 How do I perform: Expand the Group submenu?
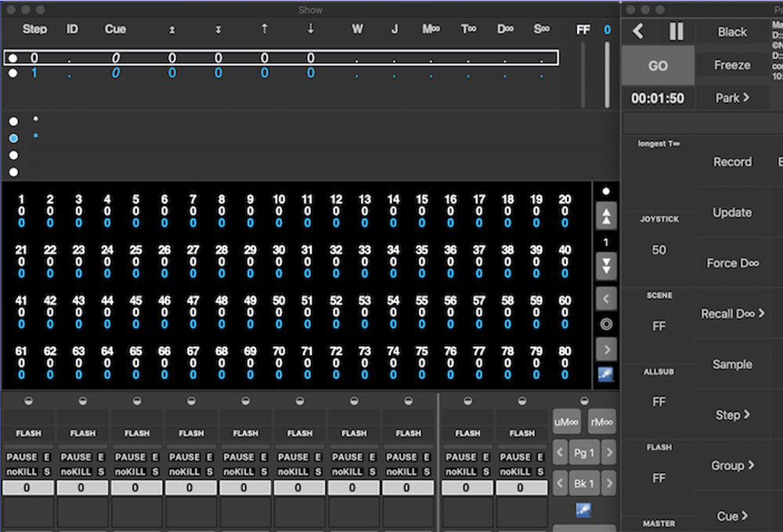pyautogui.click(x=732, y=465)
